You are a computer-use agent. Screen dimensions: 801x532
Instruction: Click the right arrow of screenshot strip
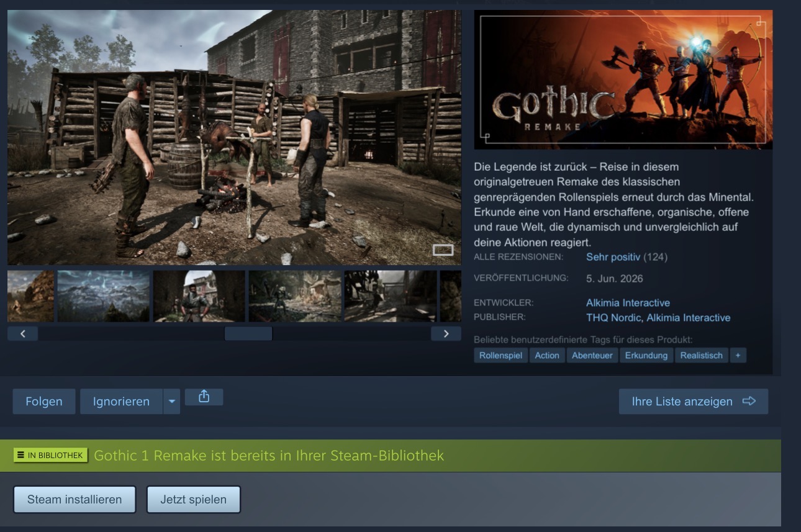(x=446, y=333)
